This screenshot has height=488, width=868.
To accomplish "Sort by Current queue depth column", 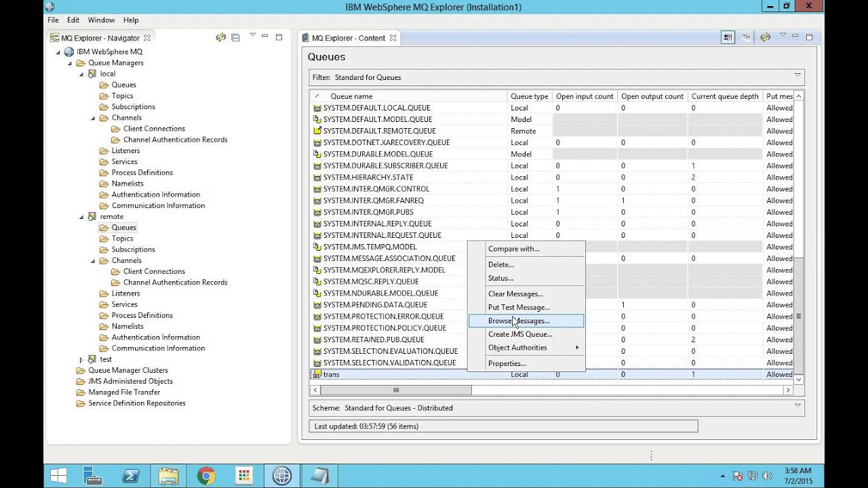I will 725,96.
